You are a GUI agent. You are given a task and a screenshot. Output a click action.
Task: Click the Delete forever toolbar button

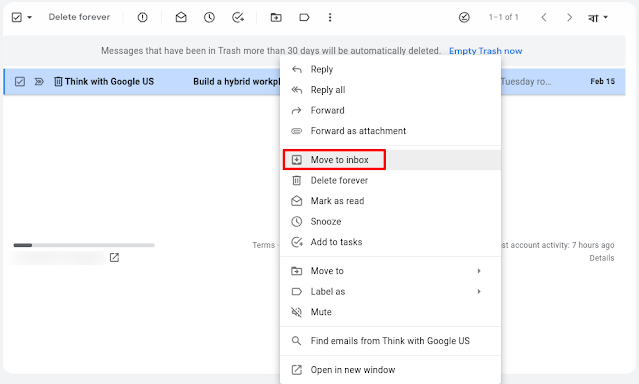pyautogui.click(x=79, y=17)
